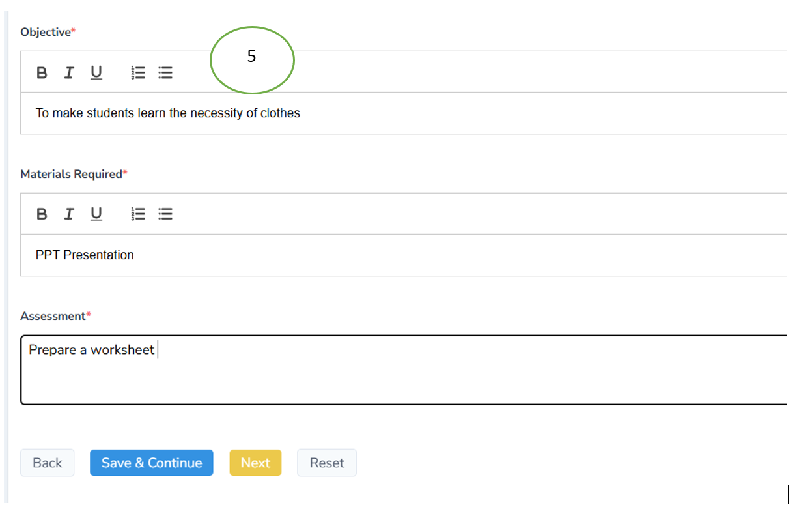Toggle bold in the Materials Required editor
Screen dimensions: 812x507
42,214
